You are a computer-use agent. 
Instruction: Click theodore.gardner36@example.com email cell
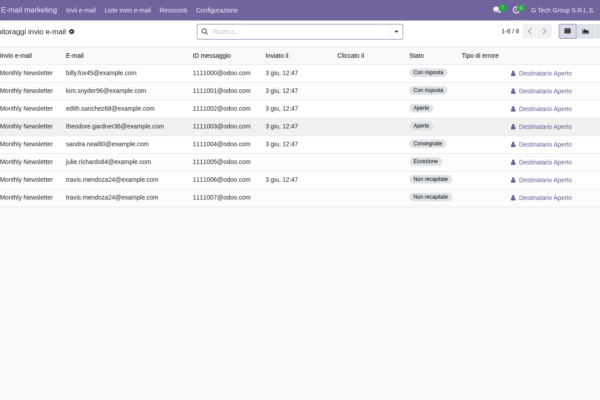[115, 126]
